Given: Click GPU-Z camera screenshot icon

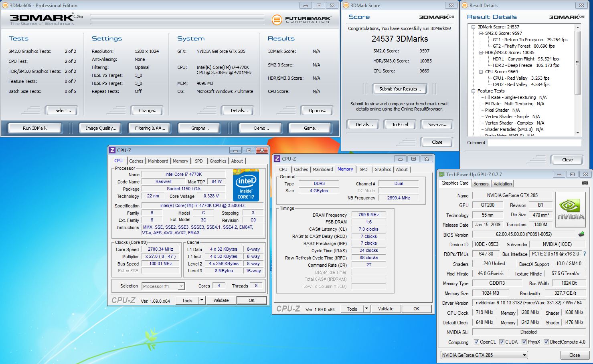Looking at the screenshot, I should [x=585, y=183].
